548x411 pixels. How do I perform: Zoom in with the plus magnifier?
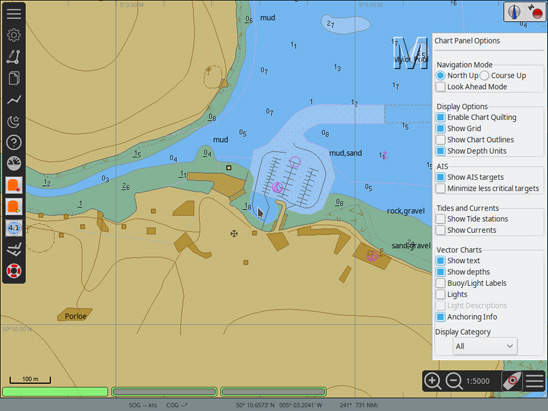tap(432, 381)
